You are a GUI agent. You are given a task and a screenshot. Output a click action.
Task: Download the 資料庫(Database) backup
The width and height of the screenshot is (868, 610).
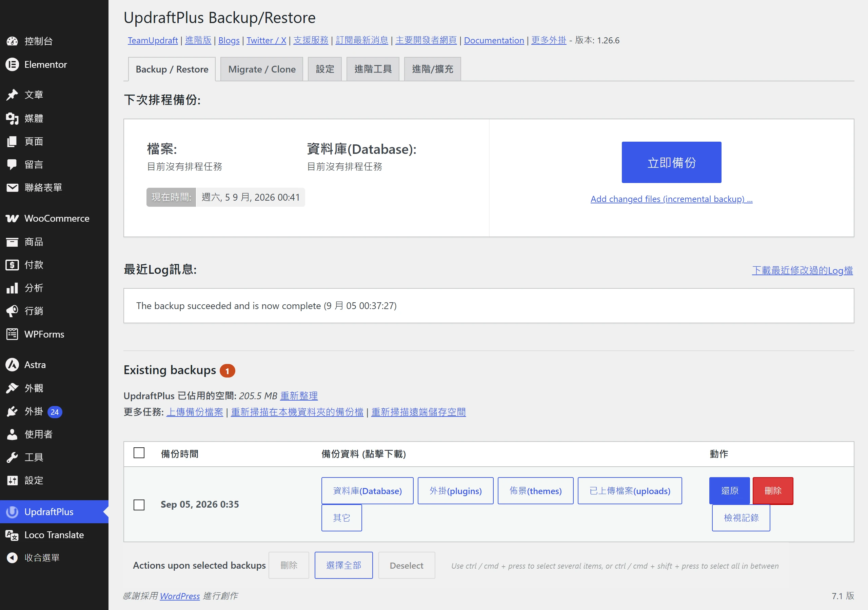click(x=368, y=491)
